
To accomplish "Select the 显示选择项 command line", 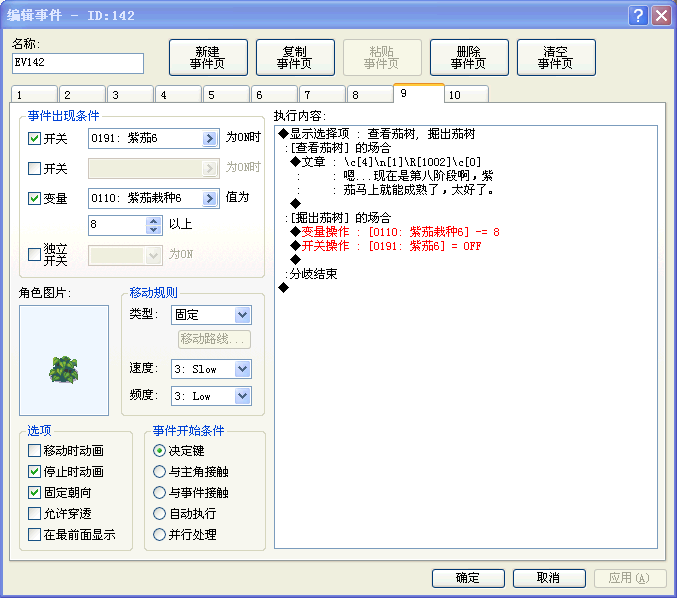I will pyautogui.click(x=377, y=134).
